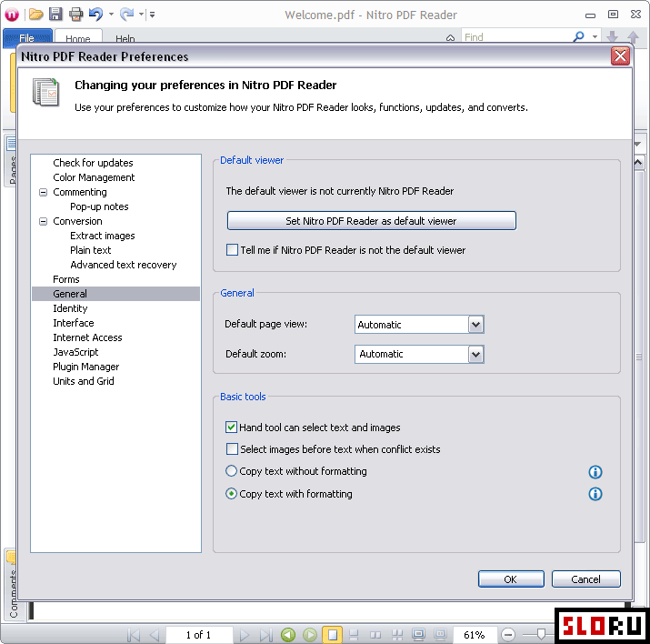Viewport: 650px width, 644px height.
Task: Collapse the ribbon with the caret icon
Action: [x=450, y=38]
